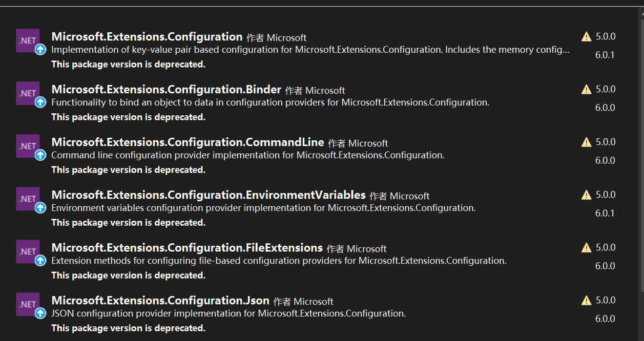Screen dimensions: 644x341
Task: Click the Configuration.CommandLine .NET package icon
Action: pyautogui.click(x=28, y=146)
